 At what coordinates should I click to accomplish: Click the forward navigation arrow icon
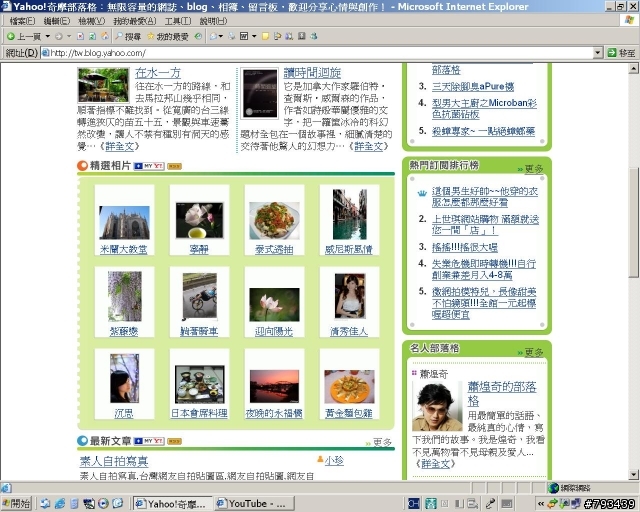tap(58, 36)
